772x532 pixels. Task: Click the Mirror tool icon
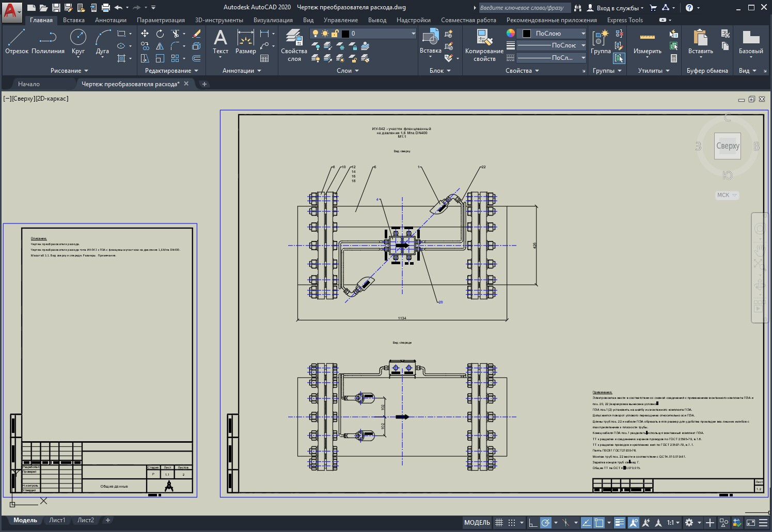click(x=160, y=46)
